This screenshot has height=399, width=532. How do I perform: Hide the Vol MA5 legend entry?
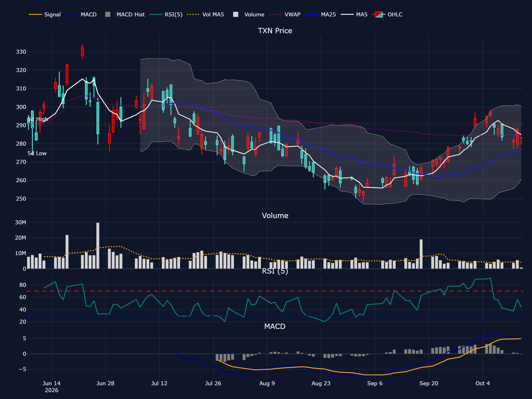(205, 14)
